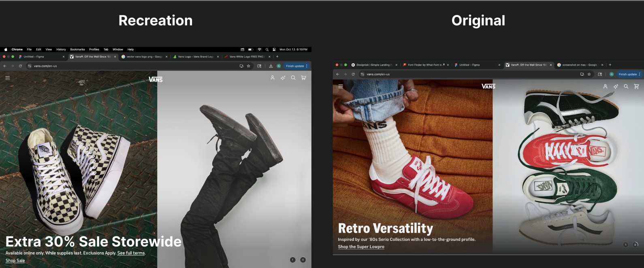Bookmark this page in Original window
644x268 pixels.
[589, 74]
